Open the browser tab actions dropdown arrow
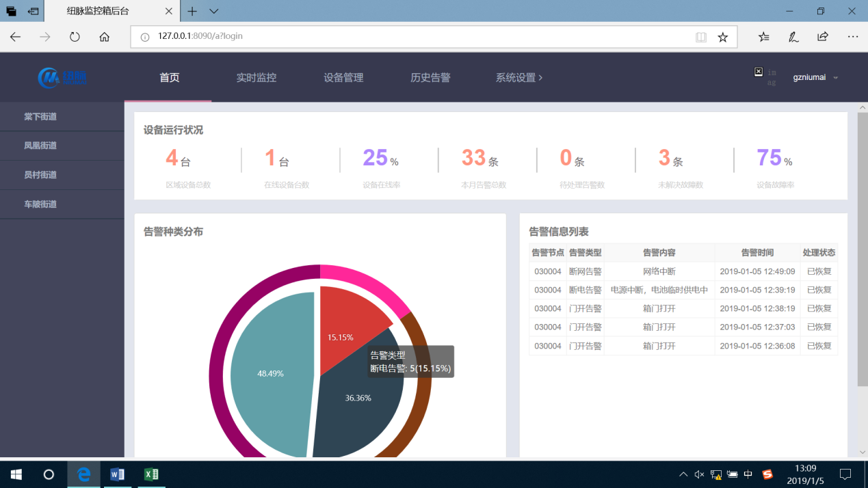This screenshot has height=488, width=868. point(213,11)
